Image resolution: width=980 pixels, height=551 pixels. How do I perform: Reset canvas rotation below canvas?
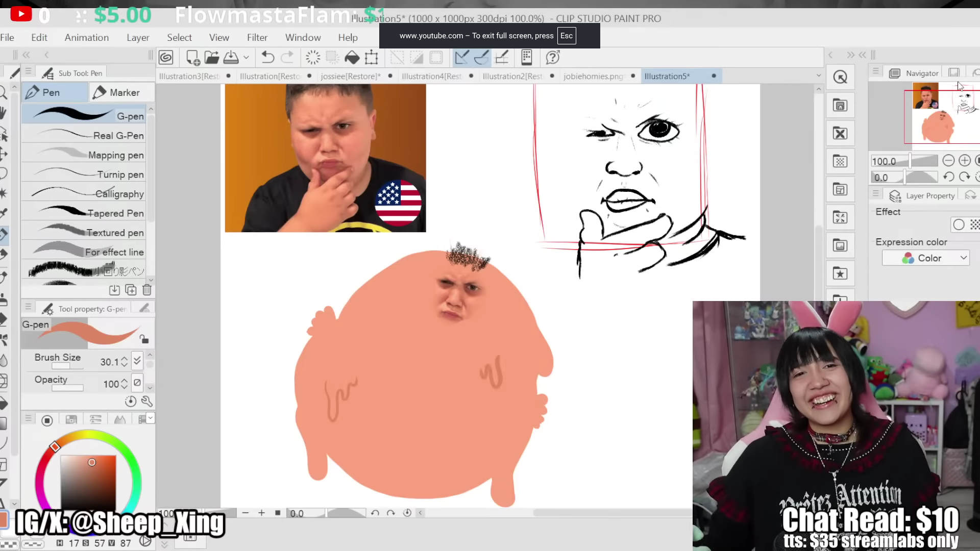click(407, 513)
